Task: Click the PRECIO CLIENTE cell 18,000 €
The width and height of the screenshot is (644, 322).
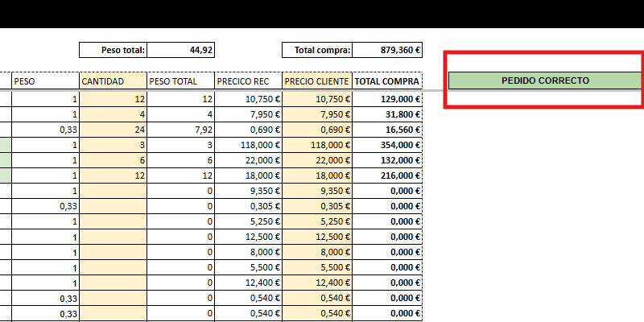Action: point(317,175)
